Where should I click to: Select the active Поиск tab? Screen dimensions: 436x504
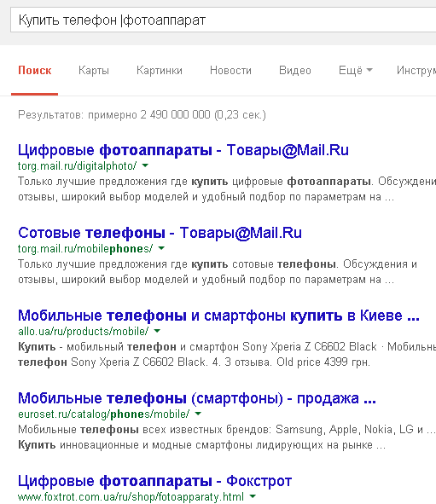(35, 71)
